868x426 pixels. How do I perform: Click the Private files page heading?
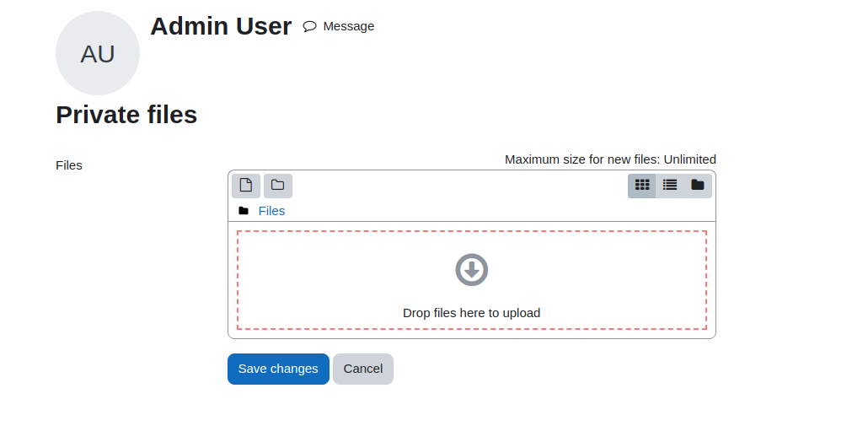[x=126, y=115]
